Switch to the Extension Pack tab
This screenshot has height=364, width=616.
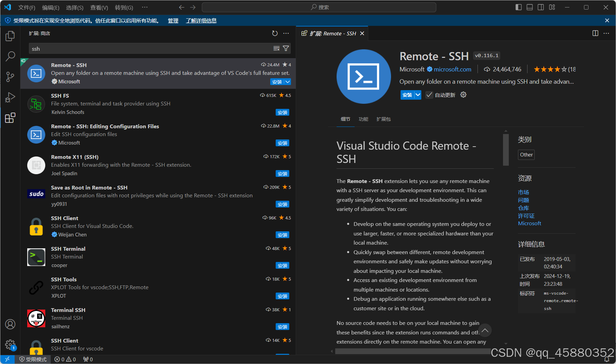(x=384, y=119)
